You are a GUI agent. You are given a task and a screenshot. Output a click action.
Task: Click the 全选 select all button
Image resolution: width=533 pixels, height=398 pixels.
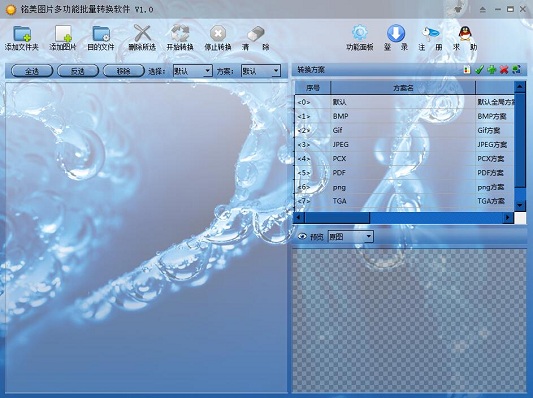(x=32, y=71)
